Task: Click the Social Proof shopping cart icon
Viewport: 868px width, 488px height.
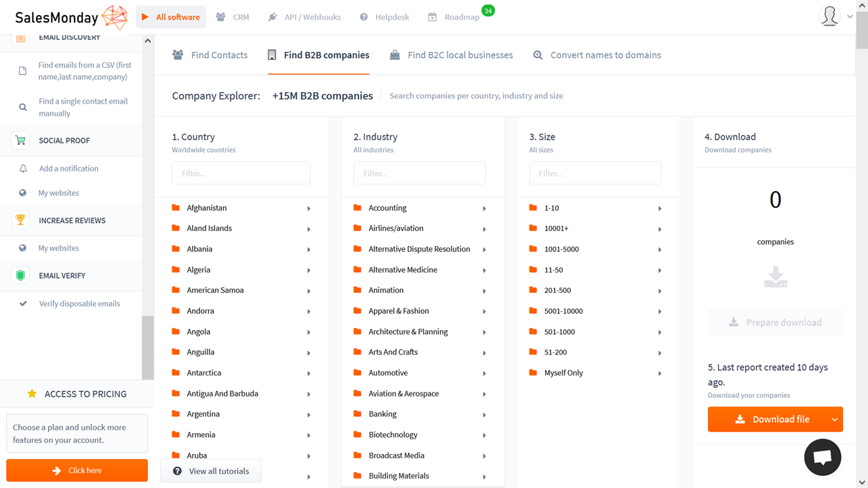Action: [20, 140]
